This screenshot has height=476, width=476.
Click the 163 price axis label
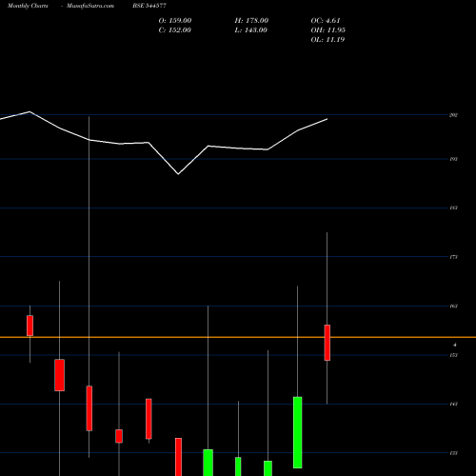(454, 306)
